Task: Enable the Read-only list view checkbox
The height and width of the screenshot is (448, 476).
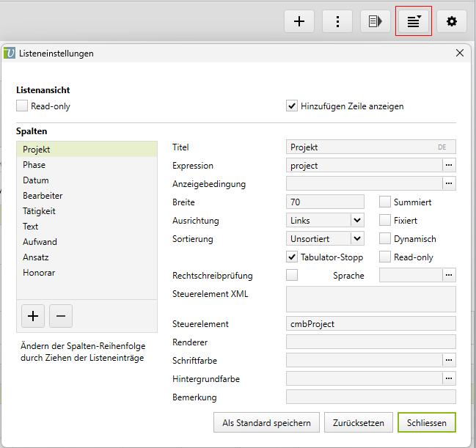Action: coord(22,106)
